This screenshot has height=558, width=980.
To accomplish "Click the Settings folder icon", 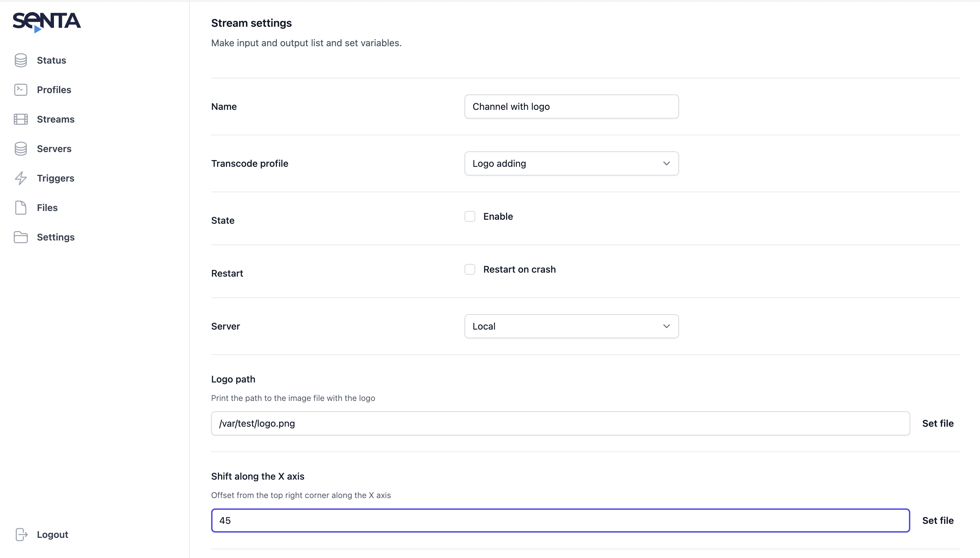I will pos(21,237).
